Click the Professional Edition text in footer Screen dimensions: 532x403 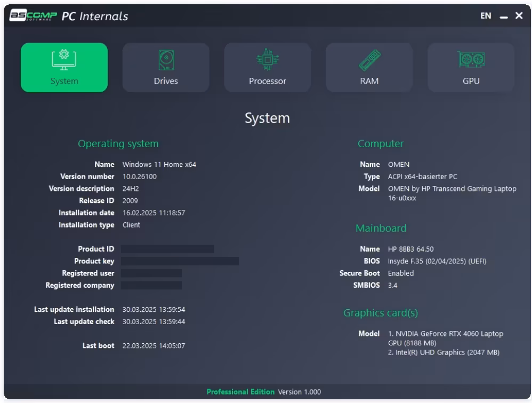pyautogui.click(x=240, y=392)
